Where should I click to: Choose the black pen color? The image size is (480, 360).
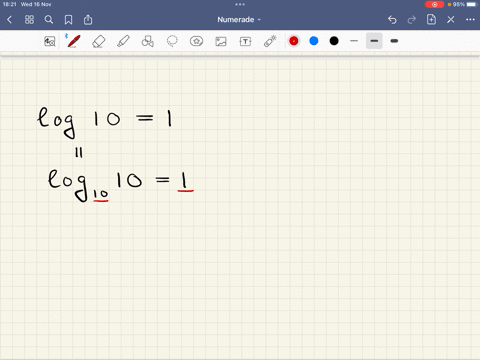[334, 41]
